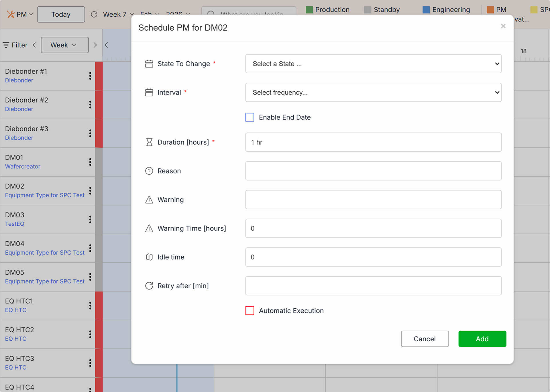
Task: Click next period arrow next to Week selector
Action: [x=95, y=45]
